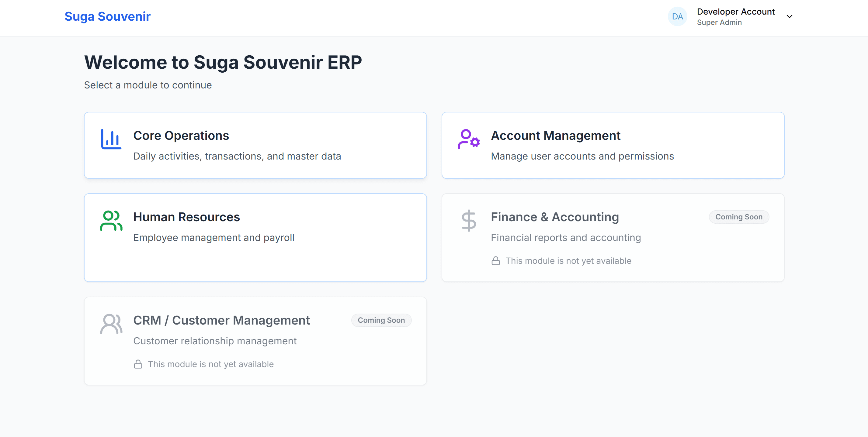
Task: Select the Employee management and payroll description
Action: click(x=214, y=238)
